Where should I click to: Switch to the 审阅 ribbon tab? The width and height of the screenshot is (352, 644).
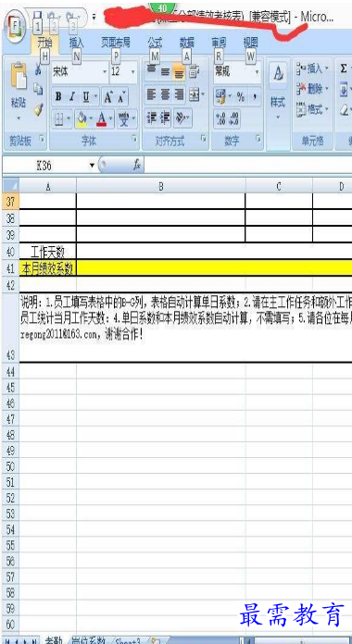[x=219, y=42]
